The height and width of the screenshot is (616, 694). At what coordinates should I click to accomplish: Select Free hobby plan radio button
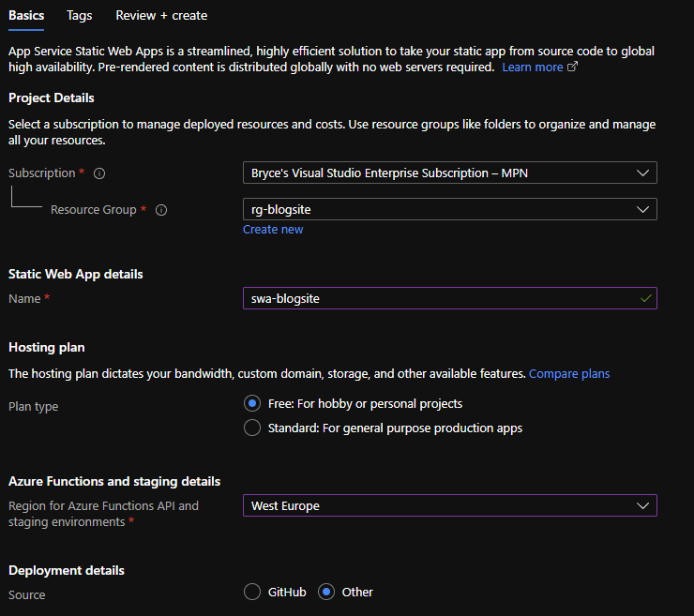pos(251,403)
